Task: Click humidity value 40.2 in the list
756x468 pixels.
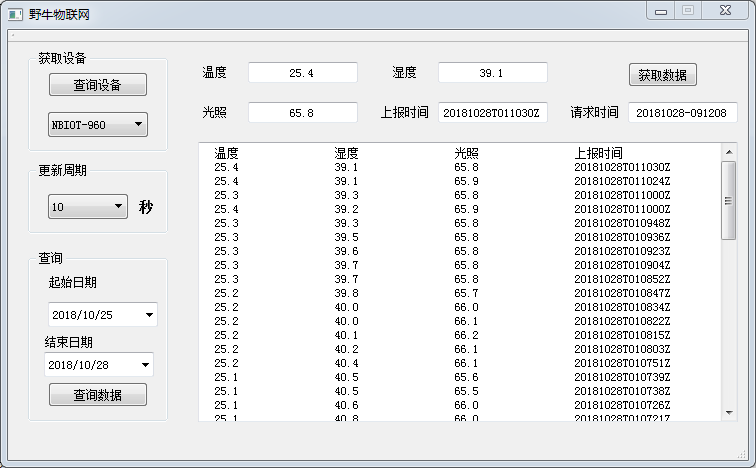Action: [x=346, y=349]
